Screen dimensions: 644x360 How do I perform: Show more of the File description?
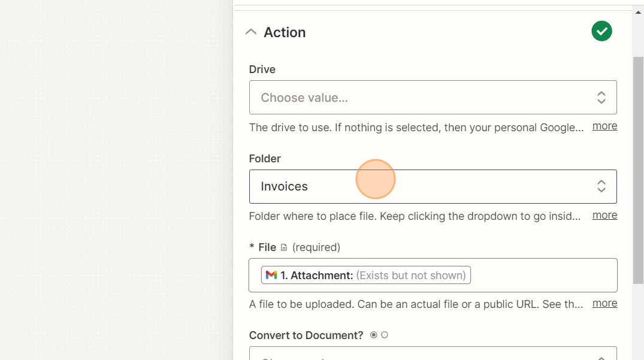click(604, 303)
